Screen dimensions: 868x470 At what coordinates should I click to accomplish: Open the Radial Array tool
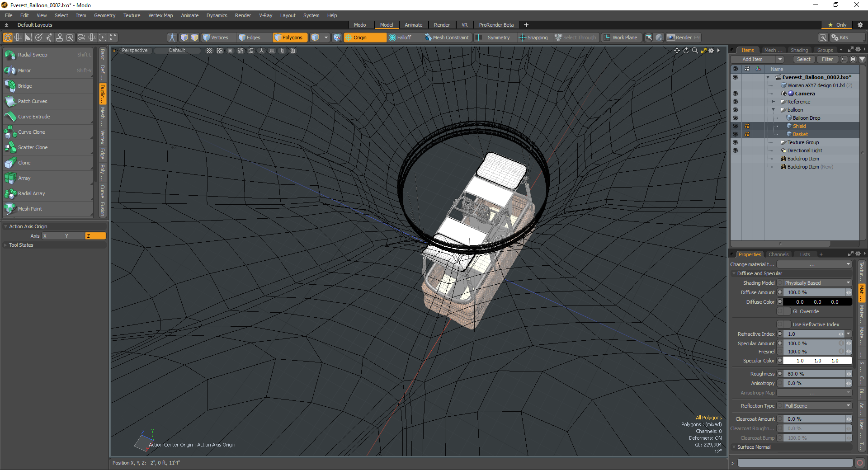point(31,193)
